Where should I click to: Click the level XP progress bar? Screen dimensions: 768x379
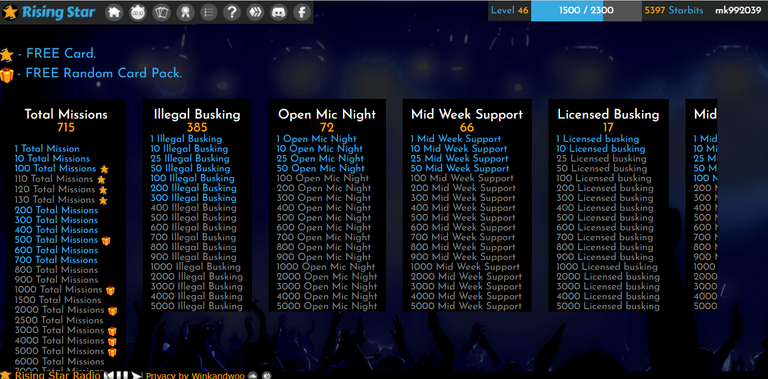[x=586, y=11]
